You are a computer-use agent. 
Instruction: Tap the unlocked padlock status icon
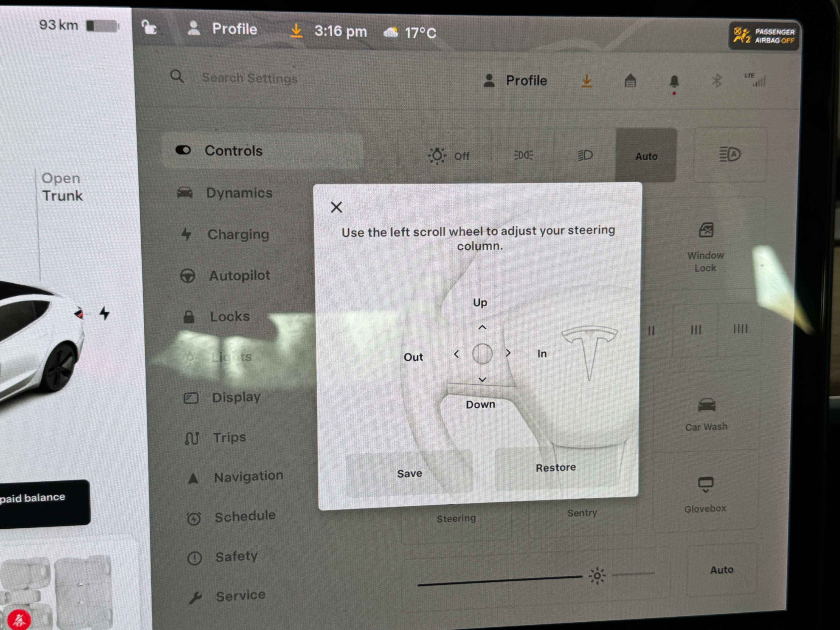(x=149, y=28)
